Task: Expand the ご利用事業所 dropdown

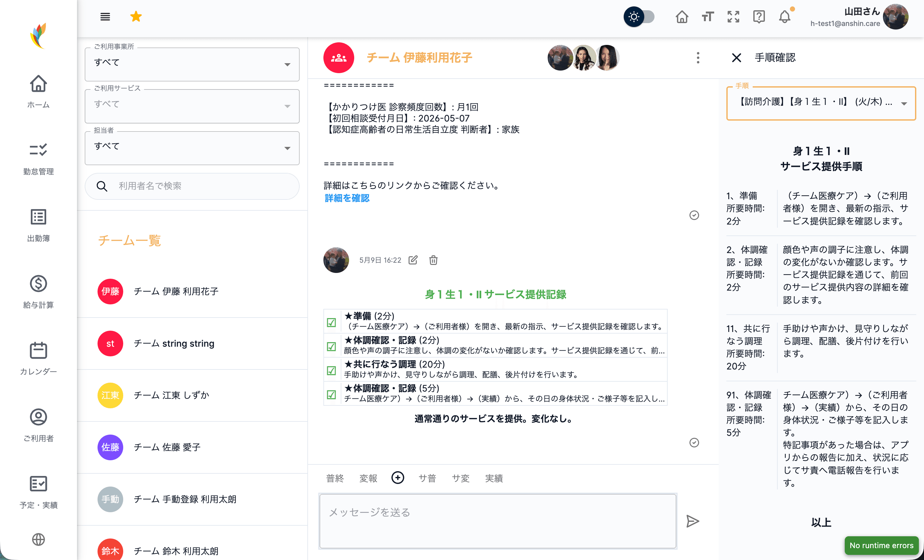Action: coord(192,64)
